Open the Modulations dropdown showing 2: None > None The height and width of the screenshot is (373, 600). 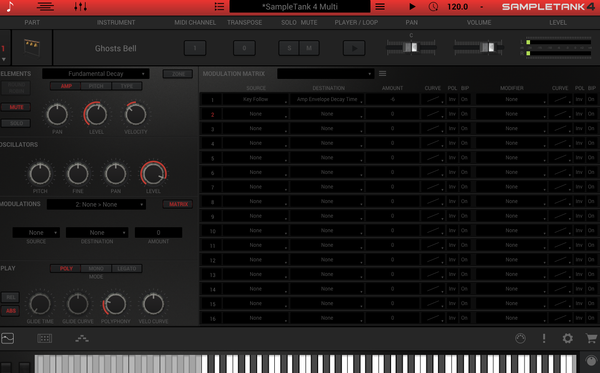pos(96,204)
